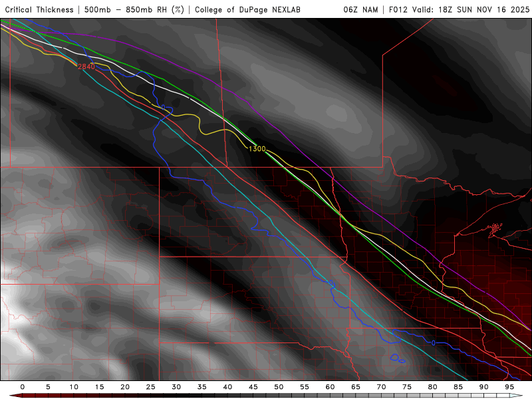Click the colorbar label '0'
The image size is (532, 399).
23,387
